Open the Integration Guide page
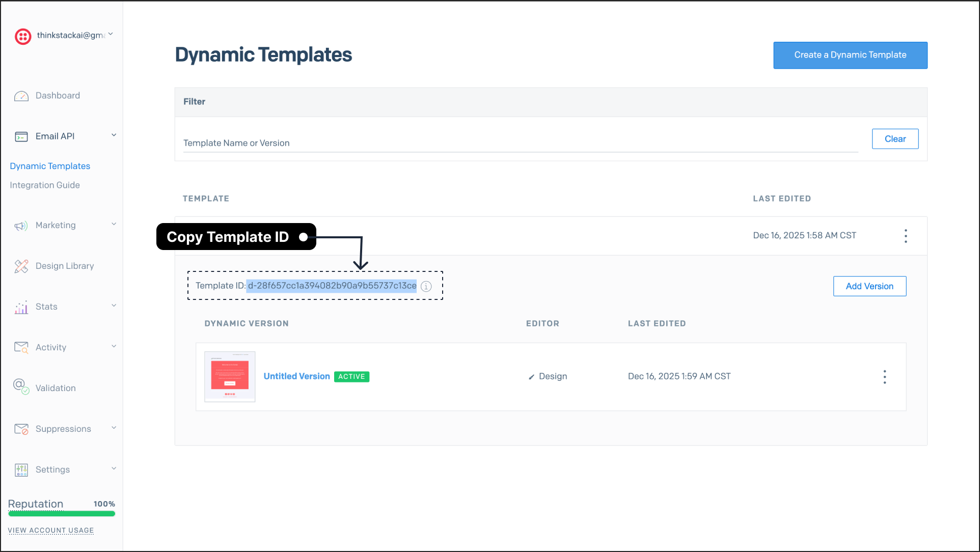Screen dimensions: 980x552 point(45,185)
